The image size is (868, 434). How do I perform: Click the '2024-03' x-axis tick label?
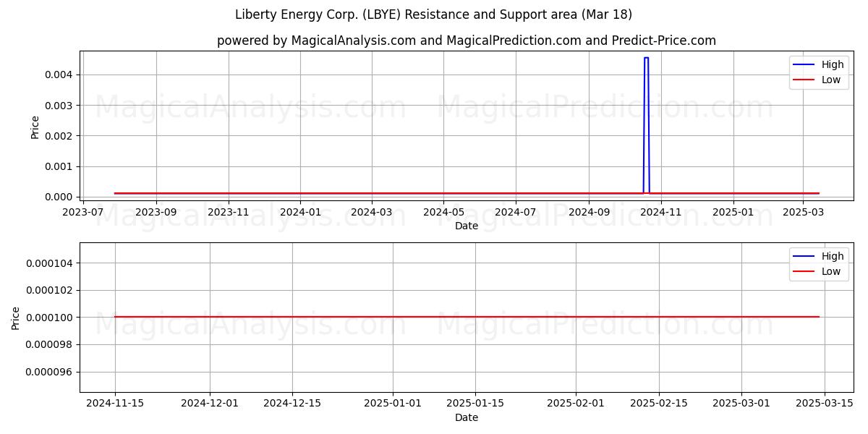(372, 213)
